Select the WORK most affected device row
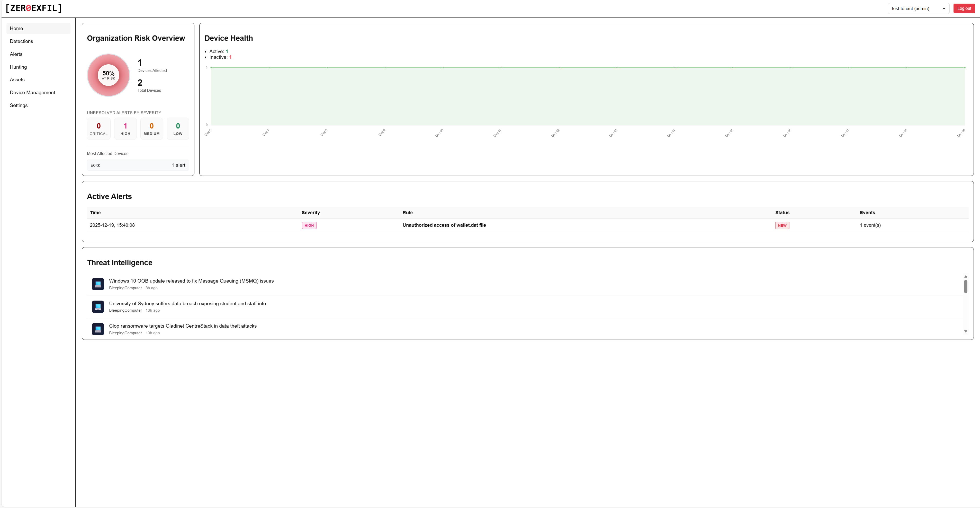This screenshot has width=980, height=508. coord(138,165)
